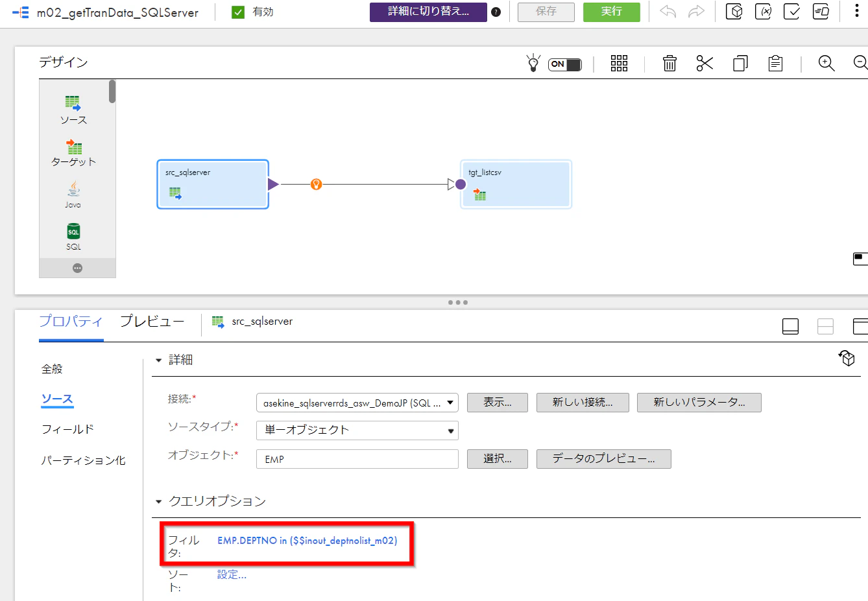Viewport: 868px width, 601px height.
Task: Open the parameters (x) icon
Action: (x=764, y=12)
